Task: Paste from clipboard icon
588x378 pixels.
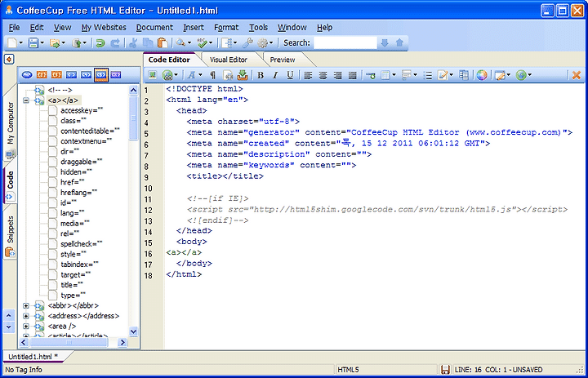Action: 163,43
